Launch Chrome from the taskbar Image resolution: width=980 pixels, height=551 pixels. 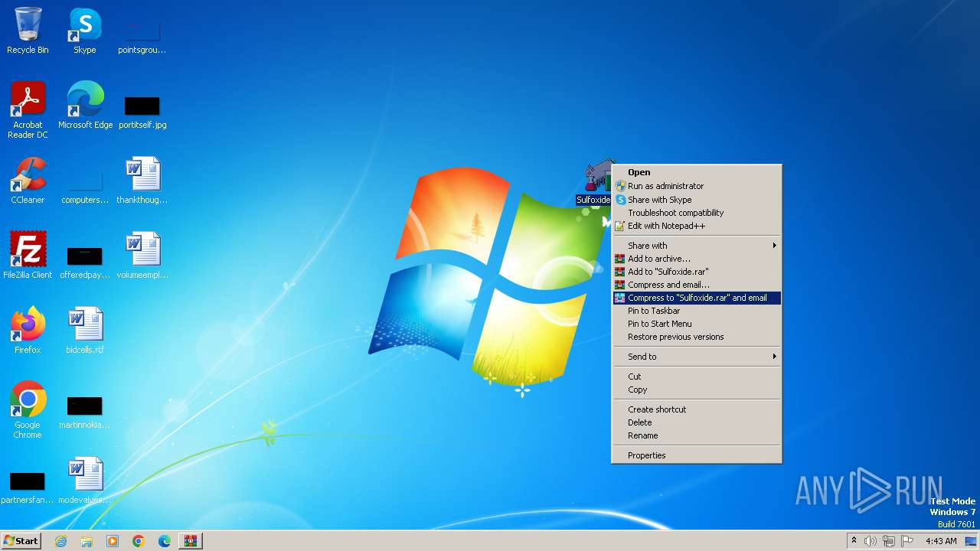pos(139,541)
